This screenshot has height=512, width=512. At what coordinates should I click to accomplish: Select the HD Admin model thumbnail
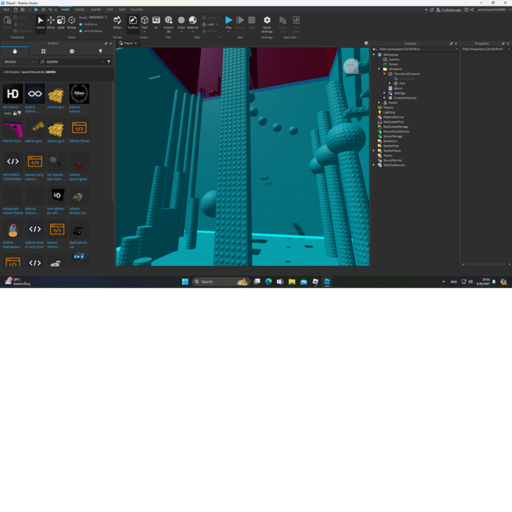13,94
